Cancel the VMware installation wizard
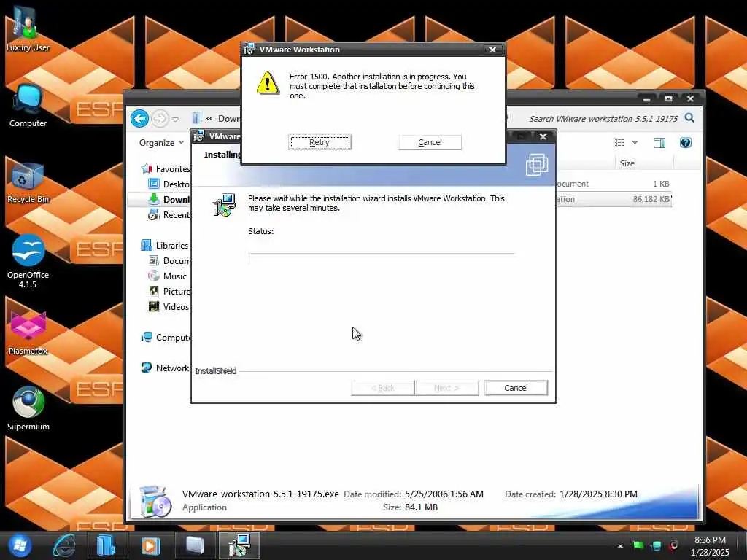 (x=516, y=388)
